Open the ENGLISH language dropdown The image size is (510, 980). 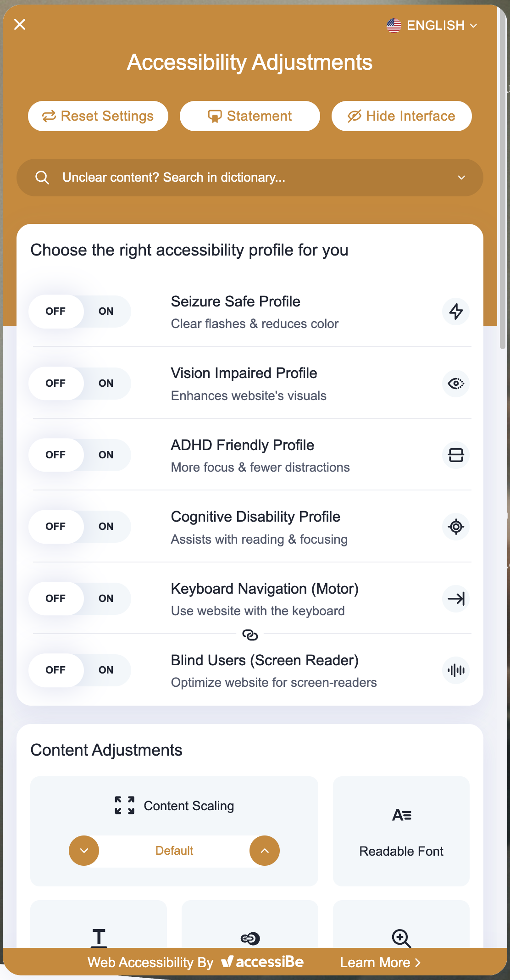pyautogui.click(x=432, y=25)
